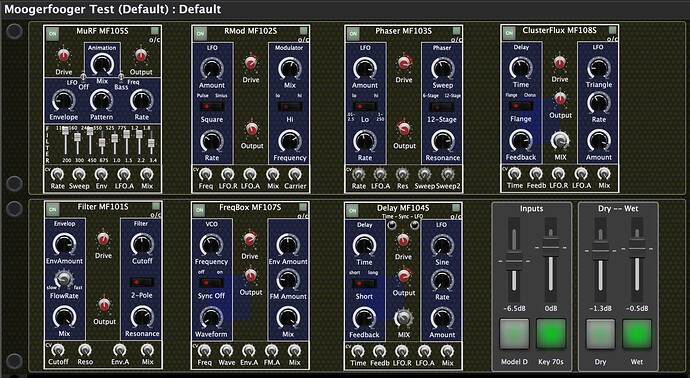Image resolution: width=690 pixels, height=378 pixels.
Task: Toggle the ON button of Filter MF101S
Action: [53, 210]
